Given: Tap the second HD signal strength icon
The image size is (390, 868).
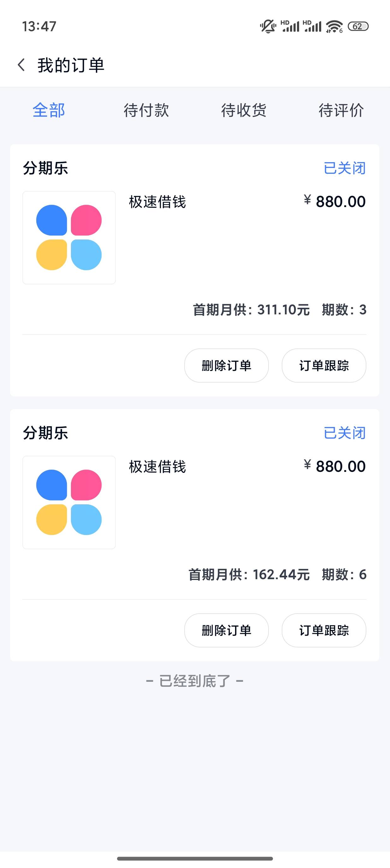Looking at the screenshot, I should click(x=312, y=26).
